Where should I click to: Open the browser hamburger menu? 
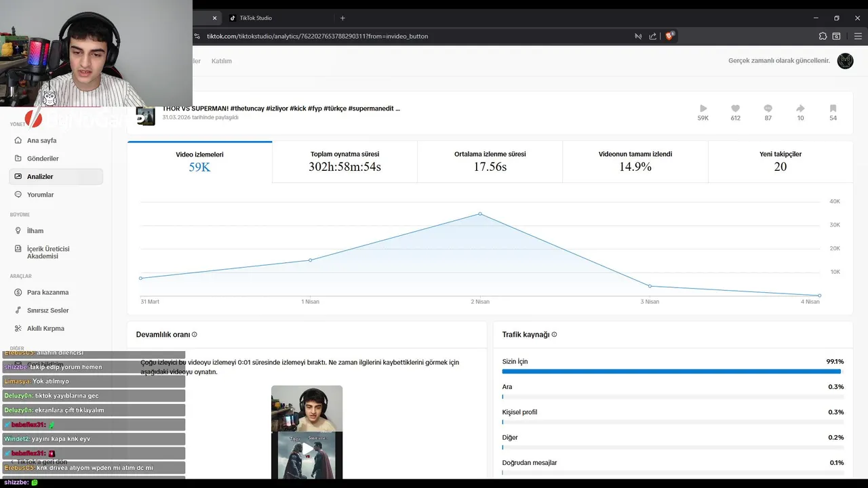856,36
